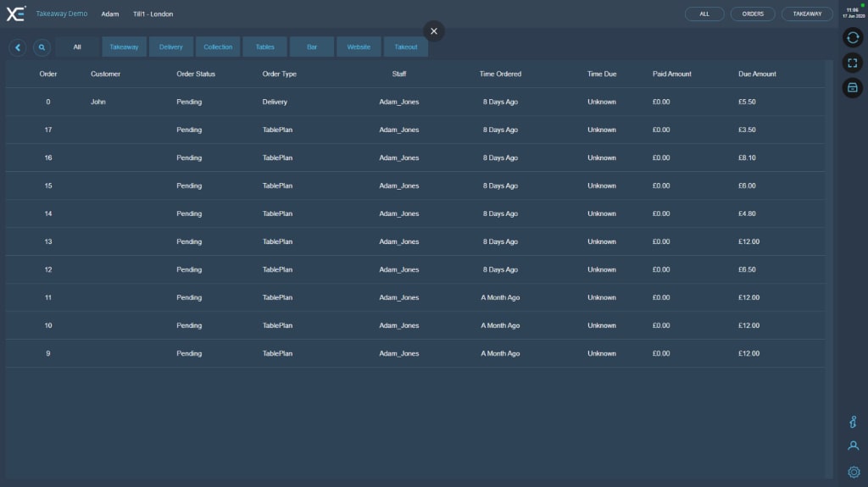This screenshot has width=868, height=487.
Task: Open order 13 with £12.00 due
Action: 415,241
